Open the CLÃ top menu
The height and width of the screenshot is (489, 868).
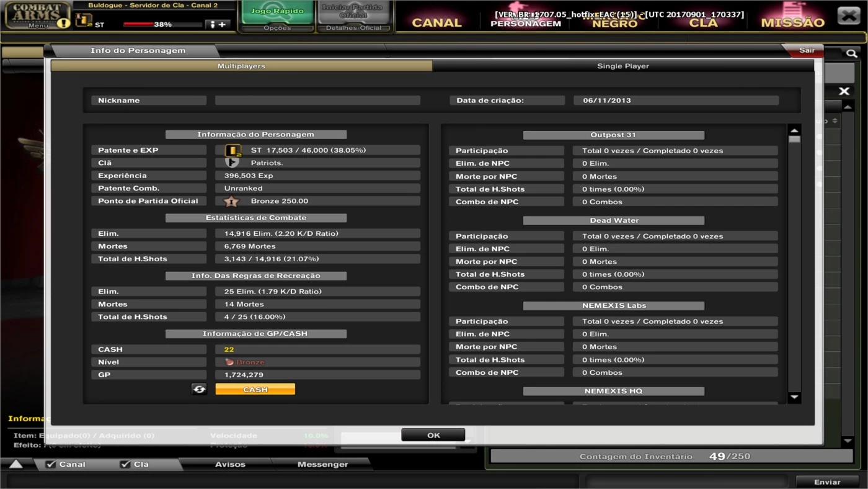(704, 22)
